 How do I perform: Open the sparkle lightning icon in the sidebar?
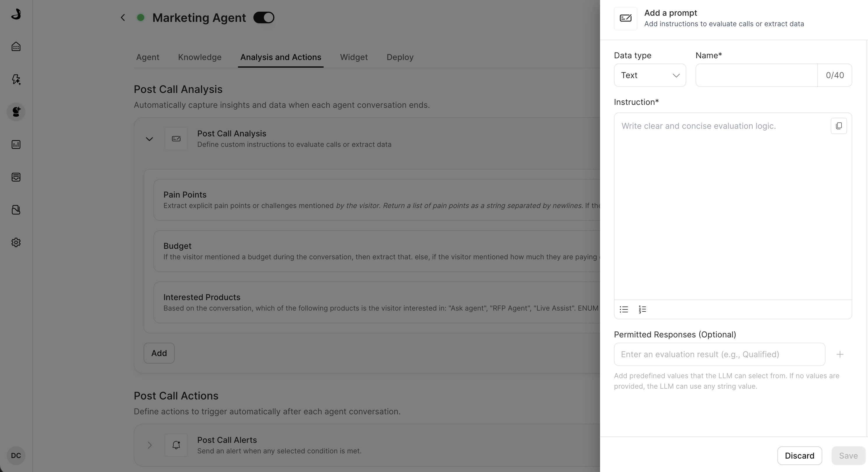(x=16, y=79)
